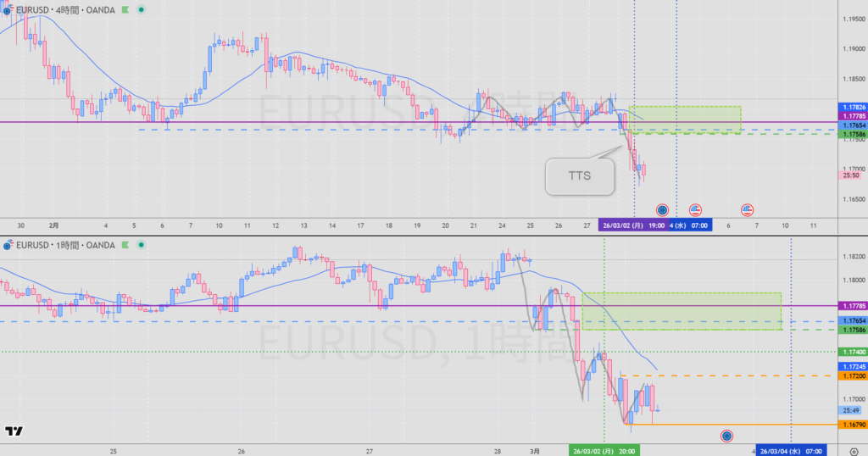Click the 1.17400 green price label
The width and height of the screenshot is (868, 456).
851,352
